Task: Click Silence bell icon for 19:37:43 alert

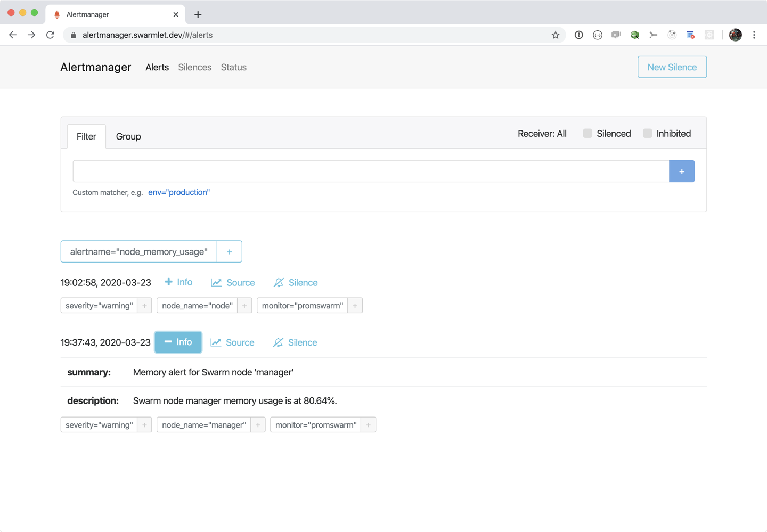Action: click(278, 342)
